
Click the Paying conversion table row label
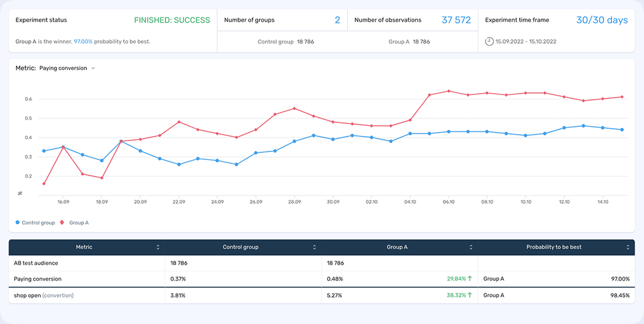point(38,279)
